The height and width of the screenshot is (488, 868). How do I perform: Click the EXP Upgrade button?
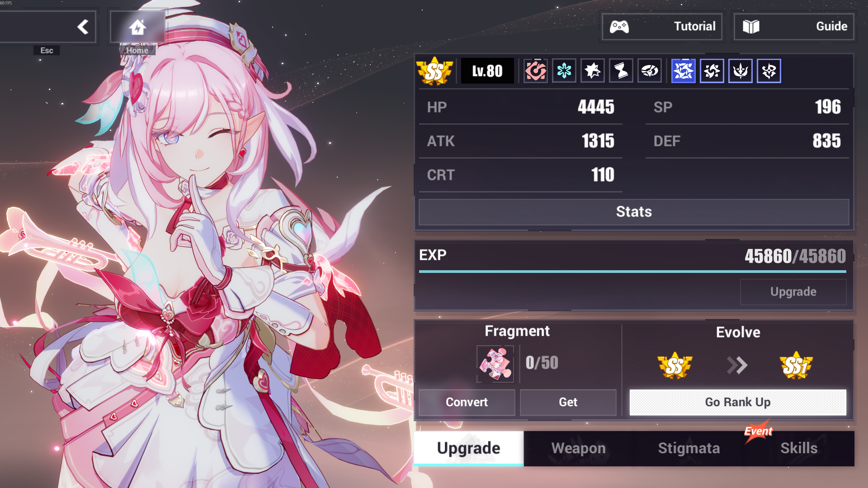[793, 292]
